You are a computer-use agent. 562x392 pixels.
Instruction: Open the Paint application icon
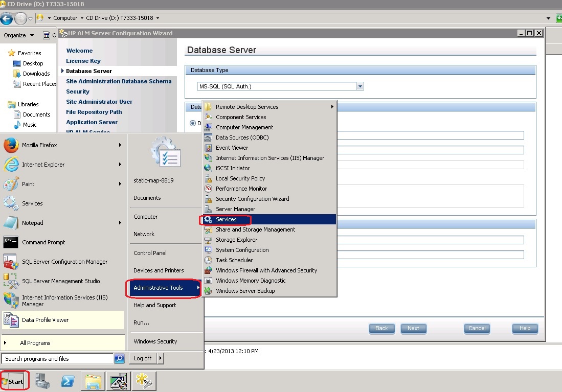pos(11,184)
